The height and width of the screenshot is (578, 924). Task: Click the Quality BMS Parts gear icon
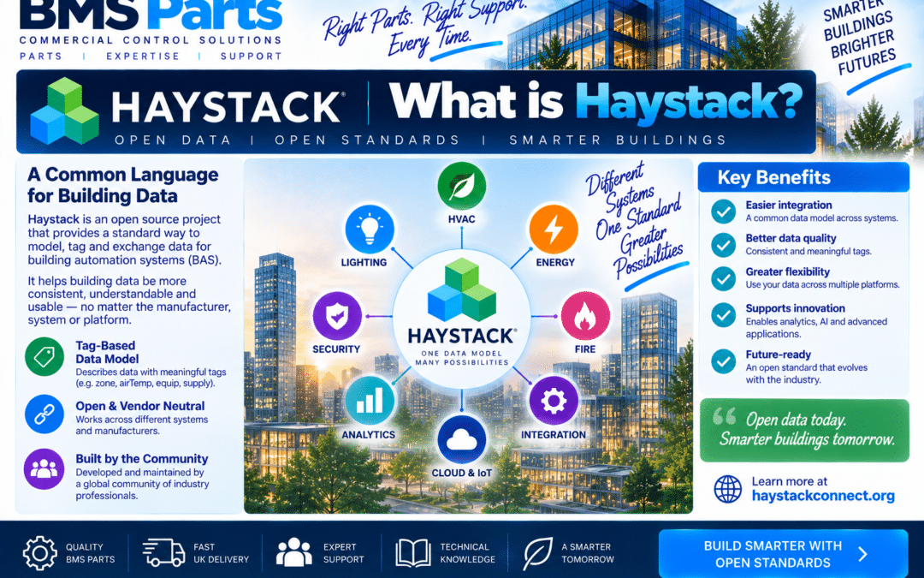point(40,553)
